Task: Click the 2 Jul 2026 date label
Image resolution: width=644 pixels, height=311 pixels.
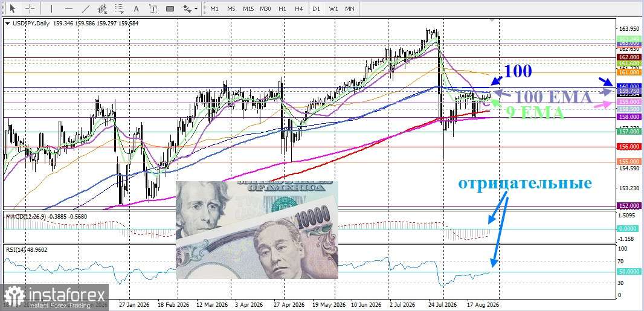Action: tap(402, 305)
